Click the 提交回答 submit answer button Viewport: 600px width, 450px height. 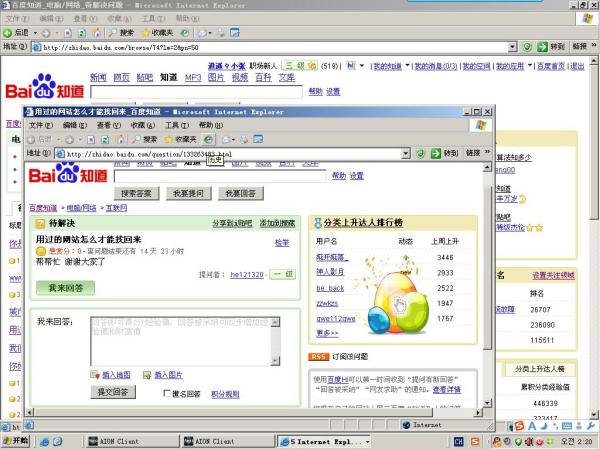111,393
